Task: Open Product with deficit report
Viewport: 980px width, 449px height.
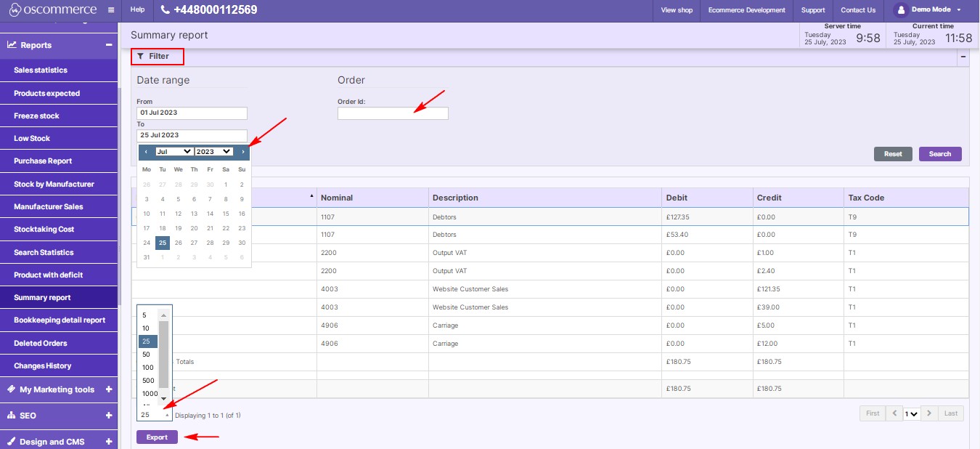Action: pos(59,275)
